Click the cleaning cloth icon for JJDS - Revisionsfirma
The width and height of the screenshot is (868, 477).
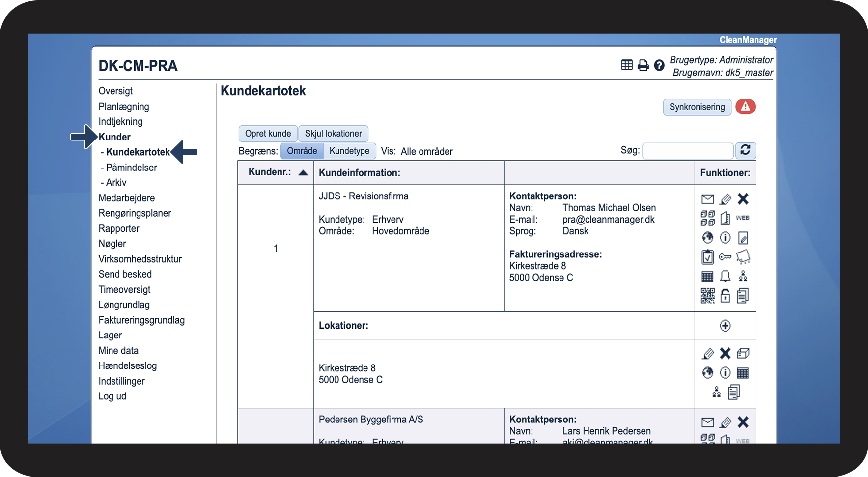tap(743, 256)
